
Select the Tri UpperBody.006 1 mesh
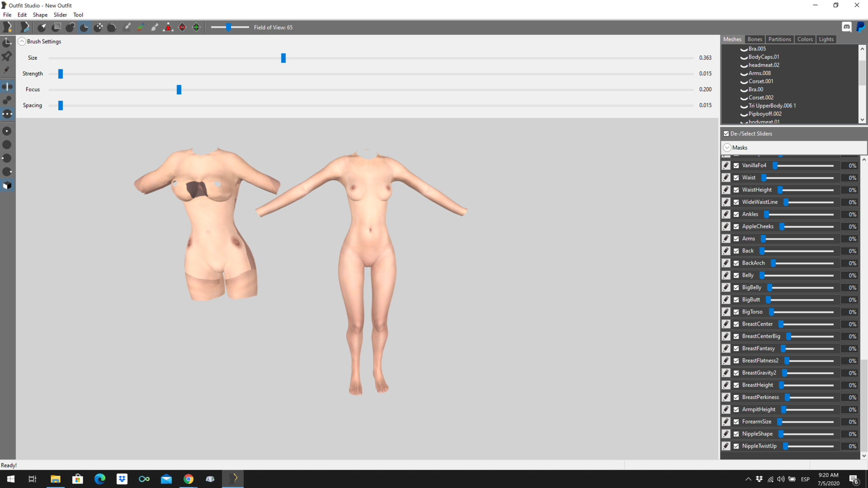click(x=772, y=106)
